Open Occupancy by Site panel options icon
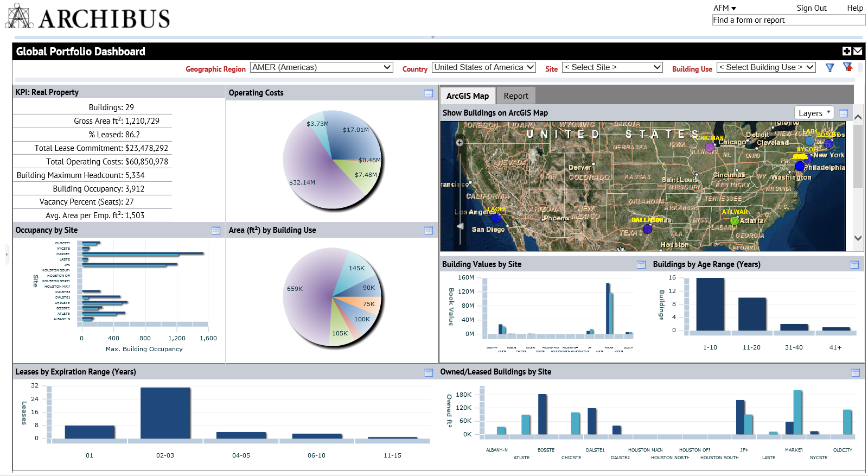The image size is (868, 476). point(216,231)
